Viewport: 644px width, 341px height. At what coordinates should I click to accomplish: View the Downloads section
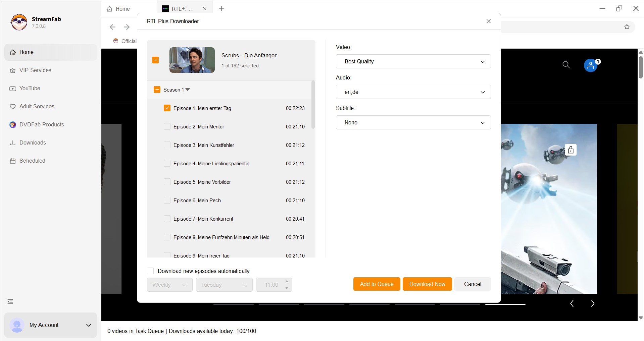pos(32,143)
